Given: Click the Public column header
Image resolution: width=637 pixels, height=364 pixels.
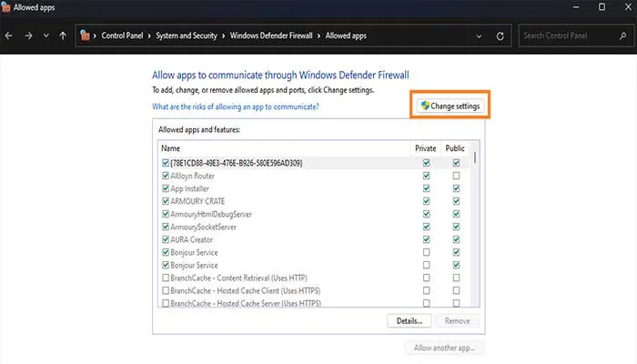Looking at the screenshot, I should click(455, 148).
